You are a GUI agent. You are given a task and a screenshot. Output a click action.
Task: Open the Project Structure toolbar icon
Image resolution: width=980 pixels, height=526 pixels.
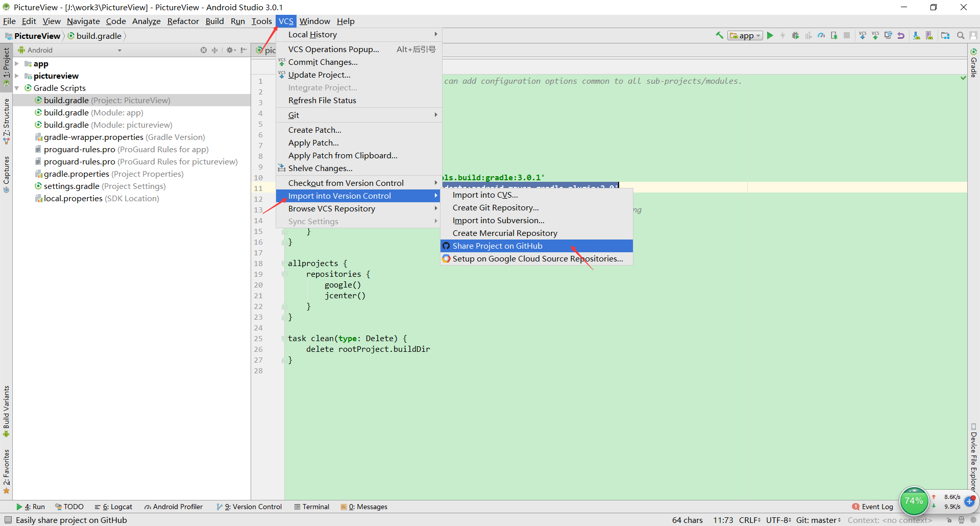tap(945, 35)
